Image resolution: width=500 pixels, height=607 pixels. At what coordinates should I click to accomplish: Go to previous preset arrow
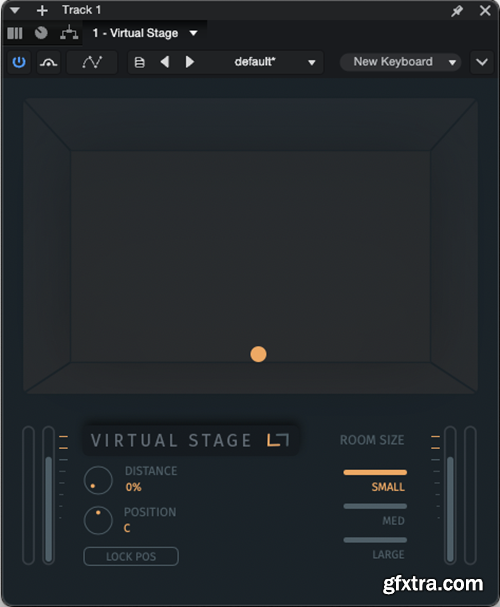165,62
